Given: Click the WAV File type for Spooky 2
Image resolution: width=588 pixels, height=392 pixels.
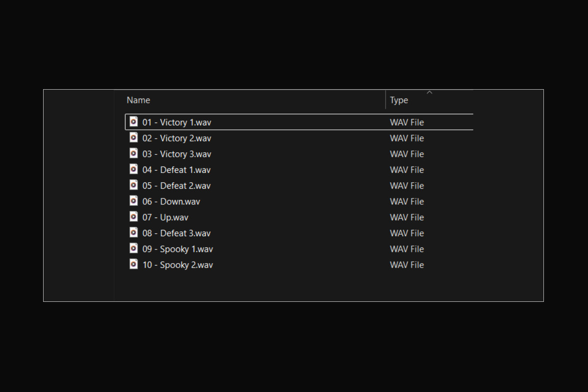Looking at the screenshot, I should click(407, 265).
